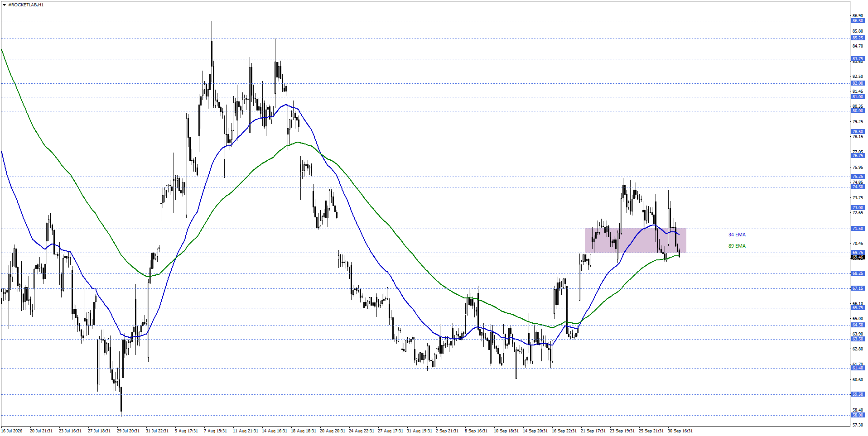Click the 16 Jul 2026 date label
868x436 pixels.
[12, 431]
